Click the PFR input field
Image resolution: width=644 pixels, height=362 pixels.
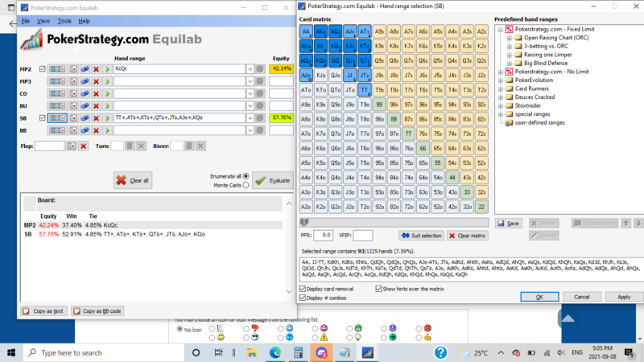323,235
